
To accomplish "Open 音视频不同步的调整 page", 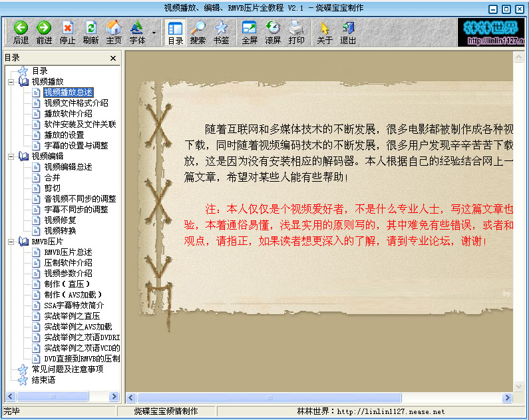I will pyautogui.click(x=80, y=199).
